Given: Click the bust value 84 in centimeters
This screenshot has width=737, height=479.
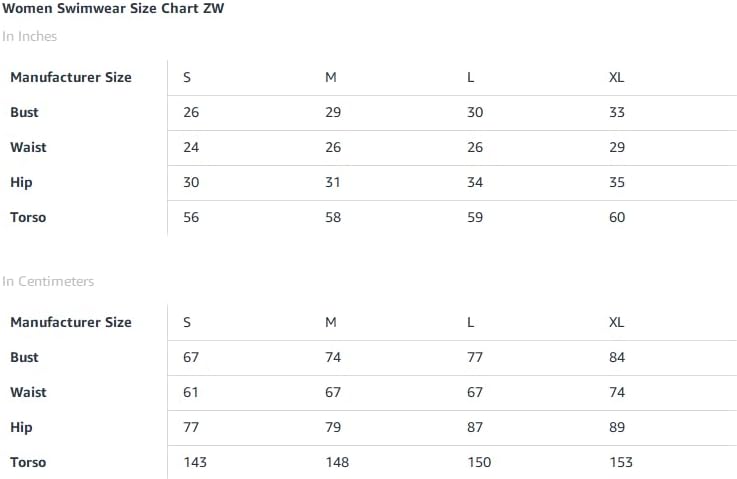Looking at the screenshot, I should (x=617, y=357).
